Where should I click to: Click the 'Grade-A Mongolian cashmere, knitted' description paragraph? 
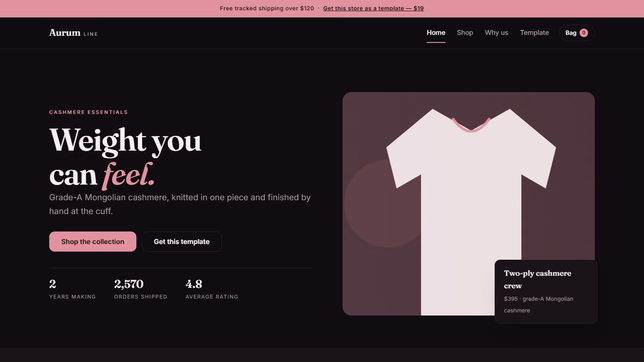tap(180, 204)
